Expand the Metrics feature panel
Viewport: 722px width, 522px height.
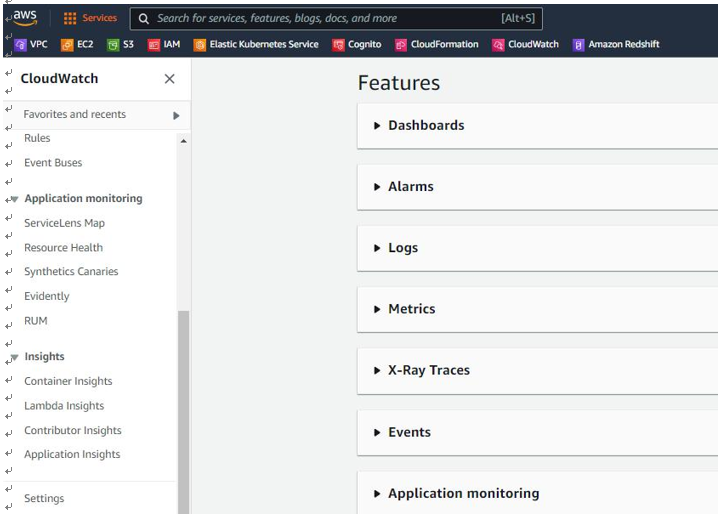(377, 309)
